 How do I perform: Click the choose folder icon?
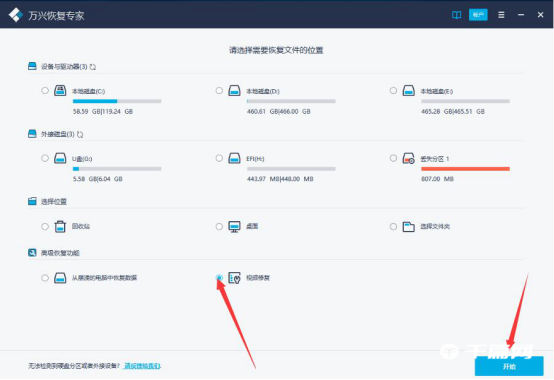coord(408,226)
